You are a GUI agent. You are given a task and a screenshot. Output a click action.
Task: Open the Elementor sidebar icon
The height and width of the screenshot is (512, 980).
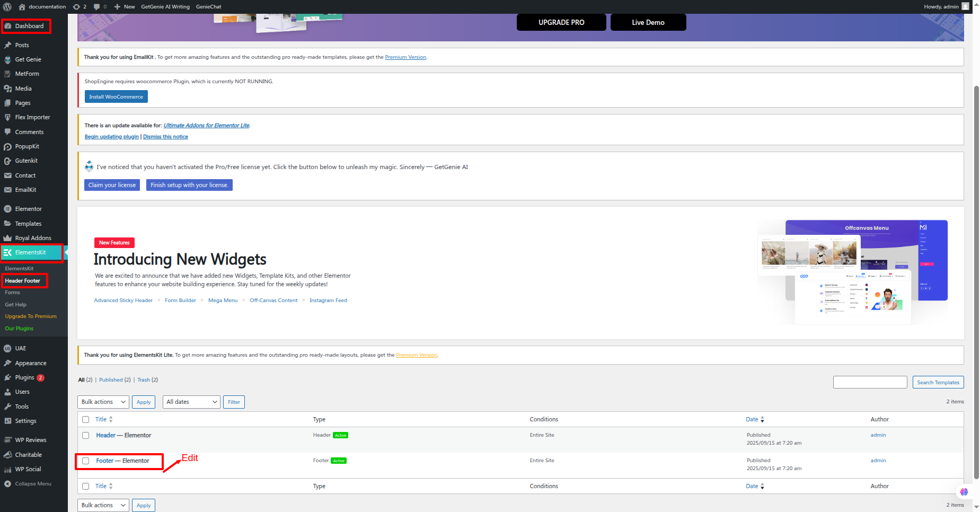8,209
